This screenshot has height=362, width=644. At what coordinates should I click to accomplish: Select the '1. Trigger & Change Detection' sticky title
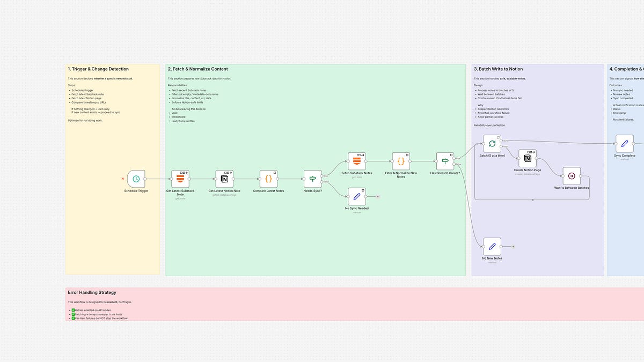[98, 69]
